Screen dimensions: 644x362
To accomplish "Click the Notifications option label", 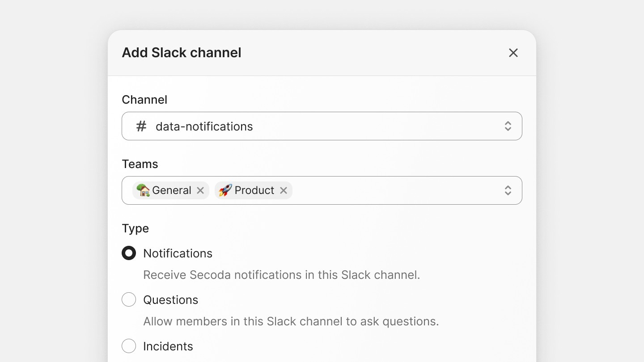I will (178, 253).
